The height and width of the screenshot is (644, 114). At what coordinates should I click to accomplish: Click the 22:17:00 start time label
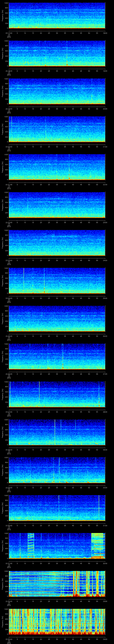click(x=9, y=33)
